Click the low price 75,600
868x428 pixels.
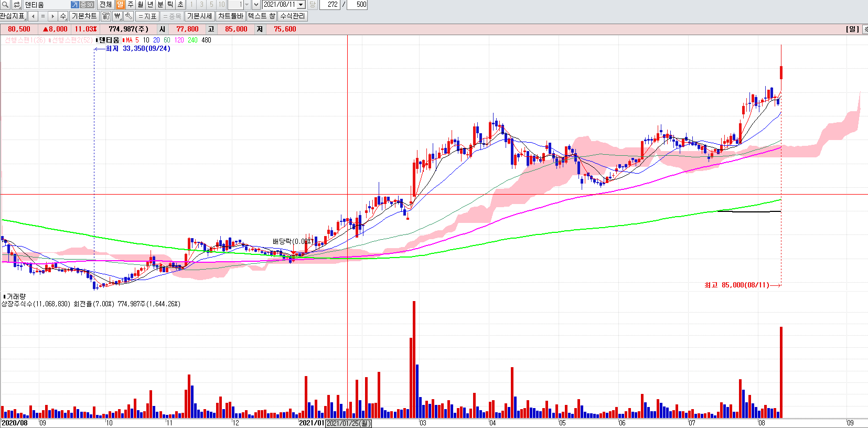(x=285, y=29)
